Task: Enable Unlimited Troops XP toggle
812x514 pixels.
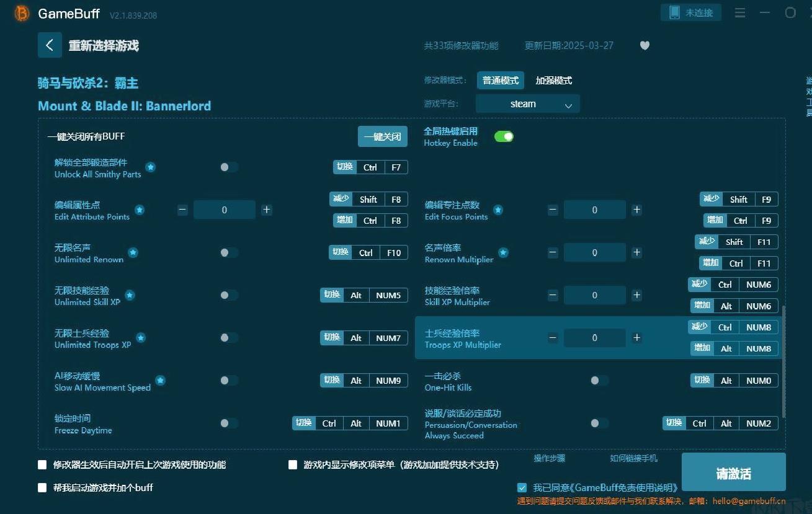Action: [x=229, y=338]
